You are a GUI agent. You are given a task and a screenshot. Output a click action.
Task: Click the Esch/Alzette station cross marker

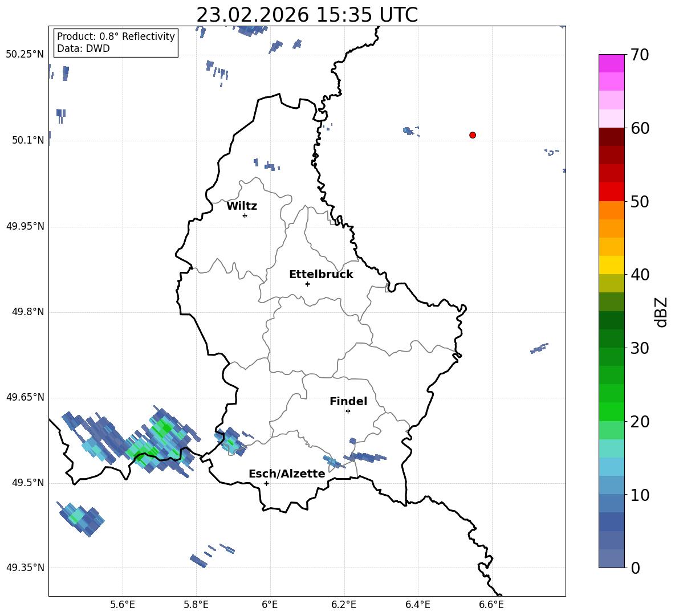266,483
